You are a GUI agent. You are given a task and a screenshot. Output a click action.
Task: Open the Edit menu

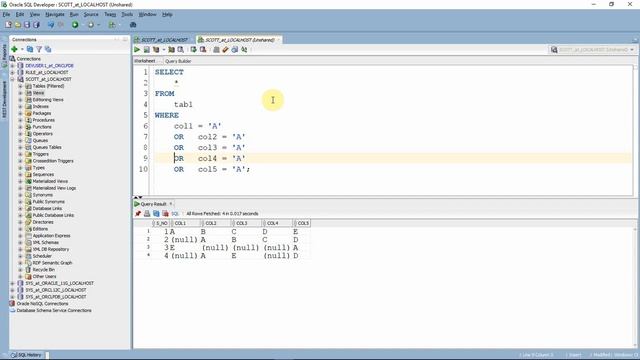pyautogui.click(x=20, y=14)
